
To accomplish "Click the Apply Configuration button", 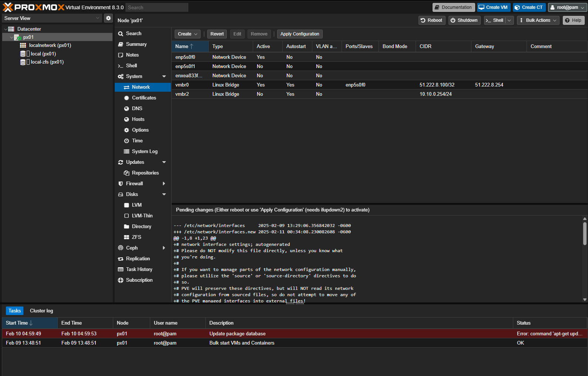I will 300,34.
